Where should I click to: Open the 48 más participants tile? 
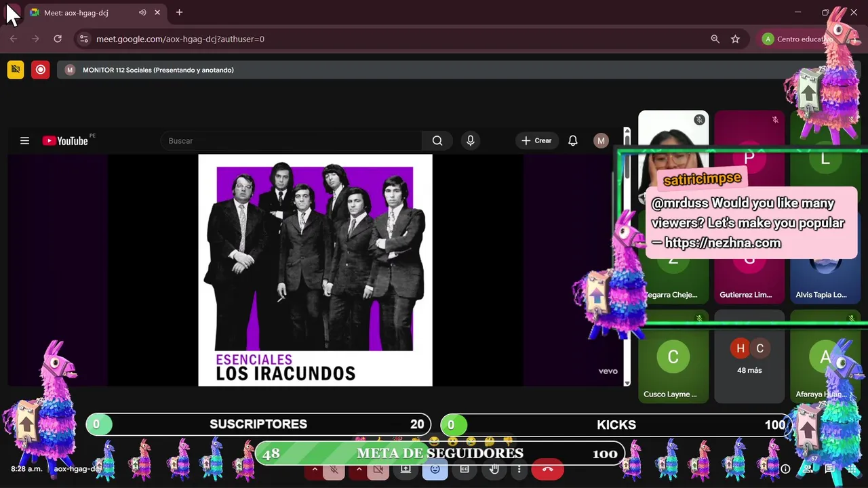click(x=749, y=356)
